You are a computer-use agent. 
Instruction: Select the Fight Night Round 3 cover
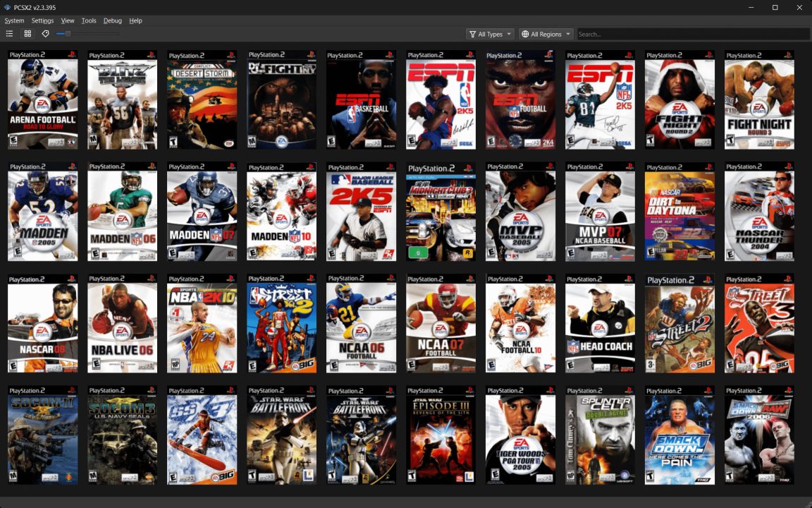(x=760, y=99)
